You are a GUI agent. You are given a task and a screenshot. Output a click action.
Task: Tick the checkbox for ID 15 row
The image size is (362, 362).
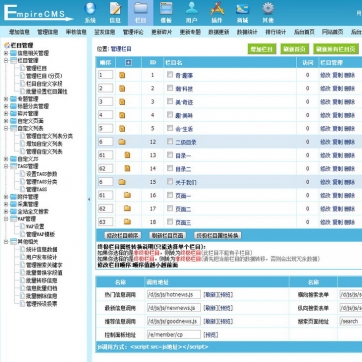pyautogui.click(x=170, y=182)
